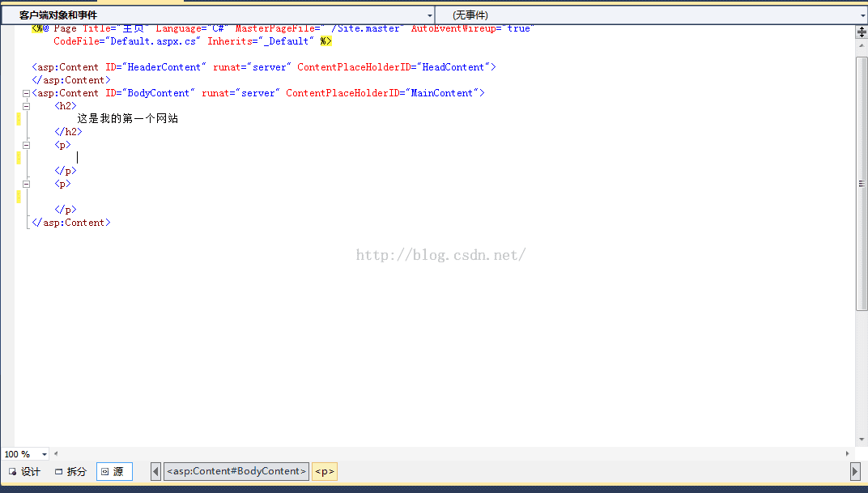Screen dimensions: 868x493
Task: Click horizontal scrollbar right arrow
Action: 848,453
